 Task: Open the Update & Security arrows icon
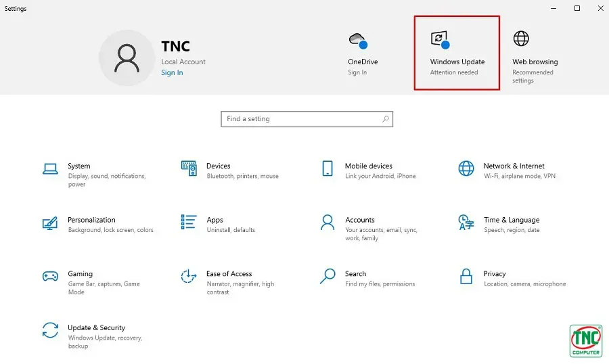click(x=50, y=330)
